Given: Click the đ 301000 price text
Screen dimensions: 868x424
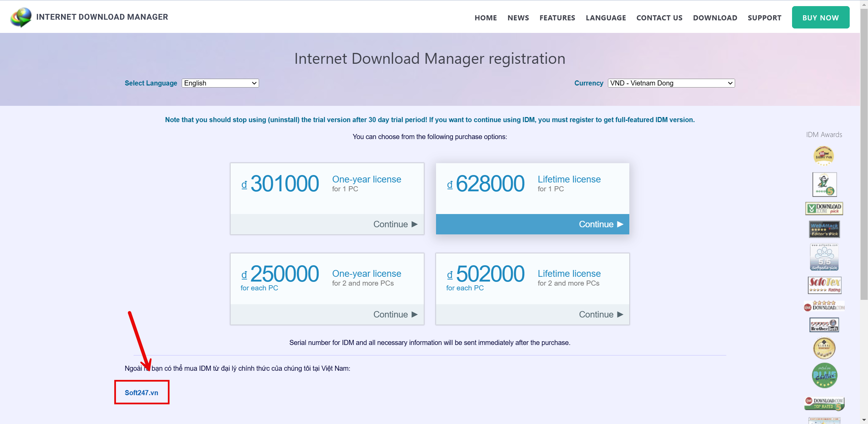Looking at the screenshot, I should [280, 184].
